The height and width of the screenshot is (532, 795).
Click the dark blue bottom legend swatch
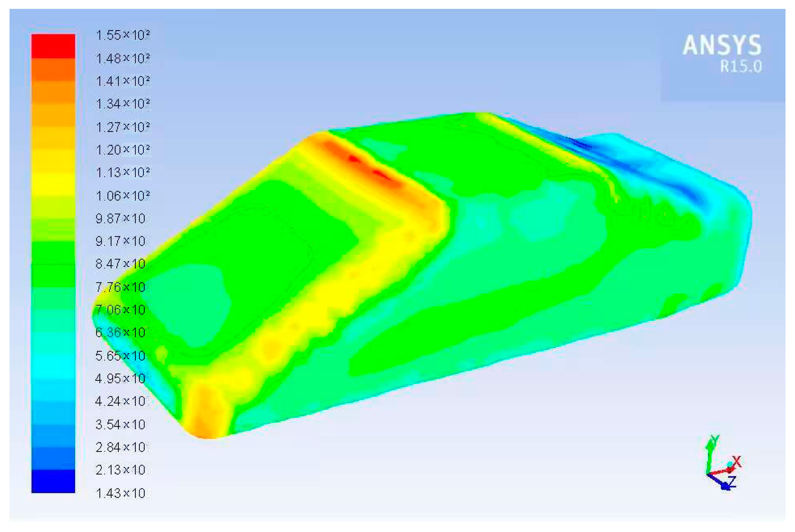(x=53, y=481)
